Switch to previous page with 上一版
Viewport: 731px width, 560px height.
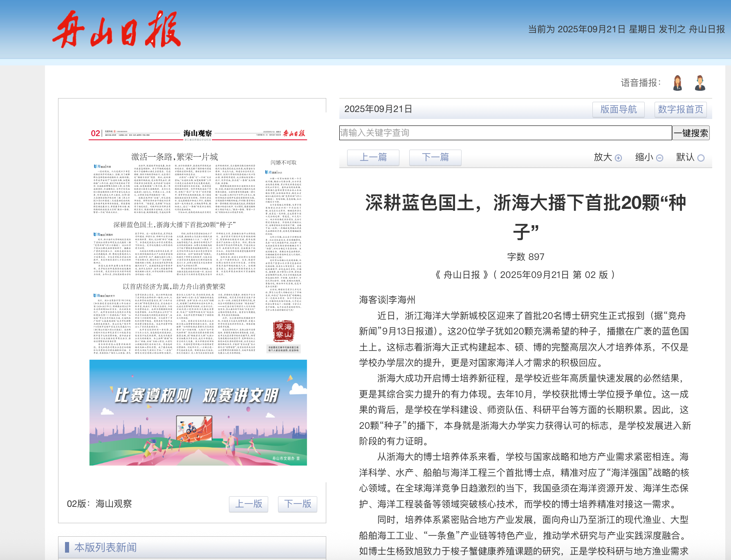[249, 504]
